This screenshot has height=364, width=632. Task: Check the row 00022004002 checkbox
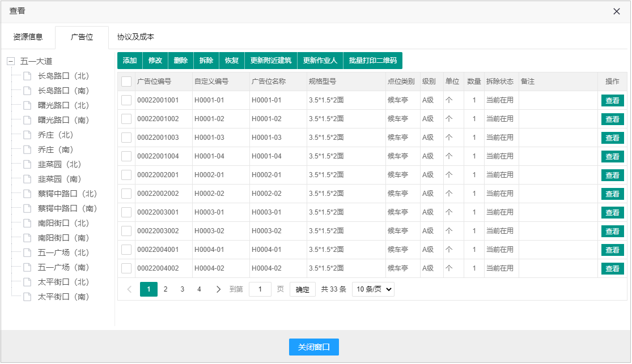coord(126,268)
